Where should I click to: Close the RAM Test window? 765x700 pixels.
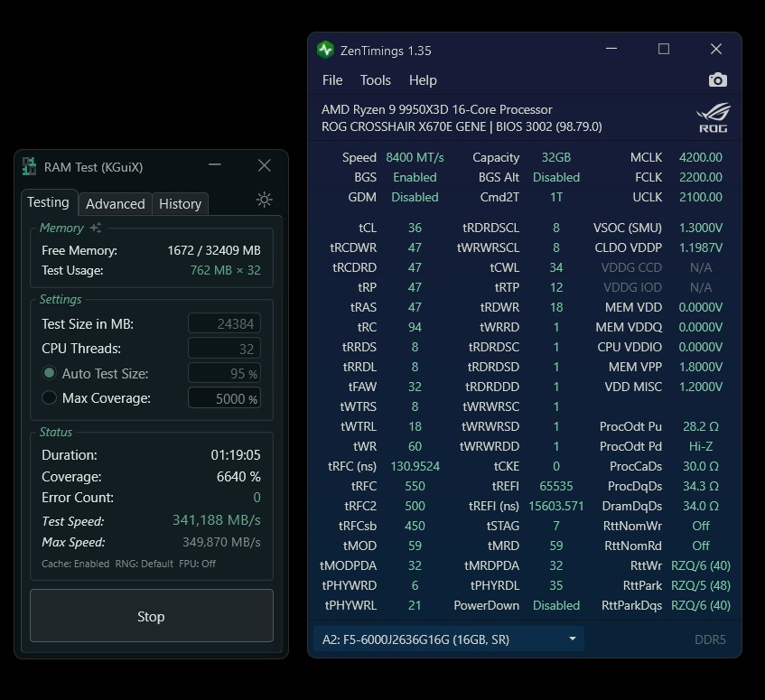point(264,165)
